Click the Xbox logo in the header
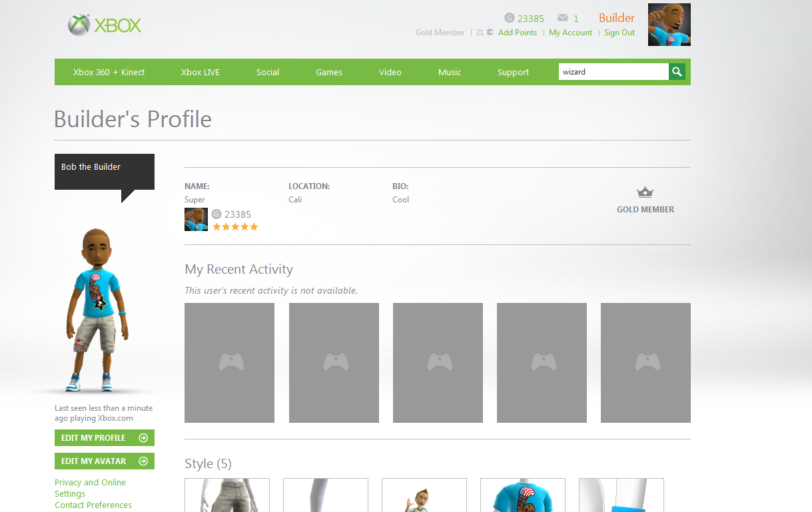812x512 pixels. [x=105, y=25]
